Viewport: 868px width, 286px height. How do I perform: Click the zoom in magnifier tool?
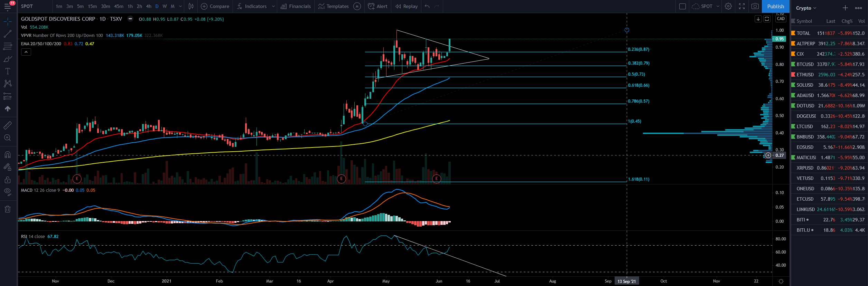tap(8, 138)
